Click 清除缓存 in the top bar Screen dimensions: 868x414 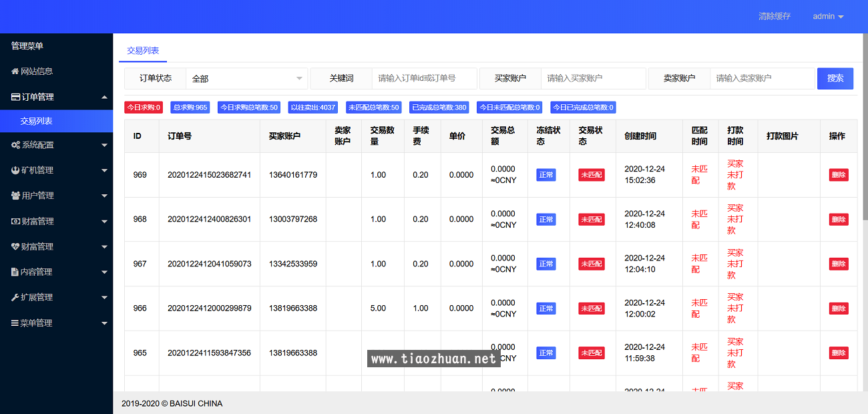[774, 16]
